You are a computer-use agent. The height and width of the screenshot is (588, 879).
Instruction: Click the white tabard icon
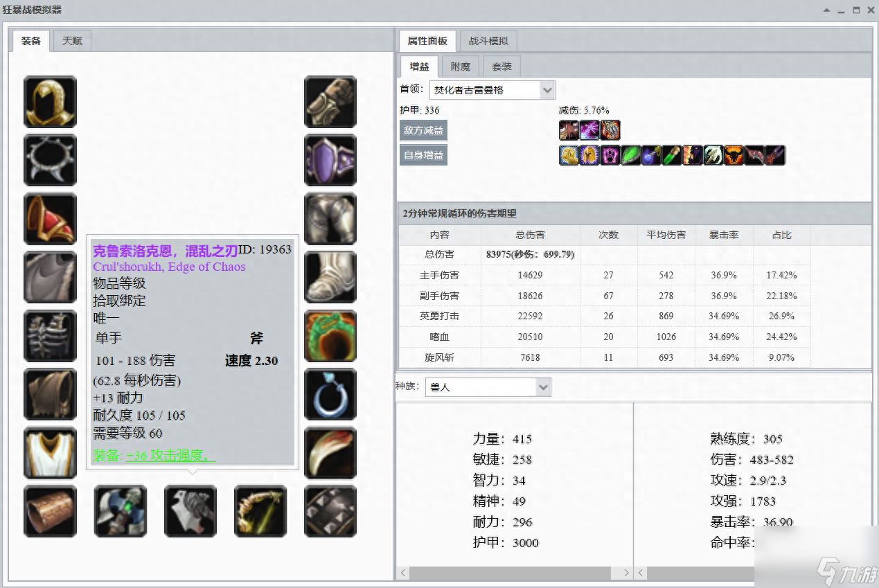pyautogui.click(x=50, y=453)
